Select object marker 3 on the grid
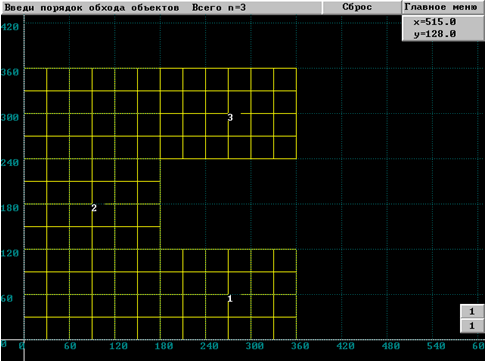This screenshot has height=361, width=485. 230,117
